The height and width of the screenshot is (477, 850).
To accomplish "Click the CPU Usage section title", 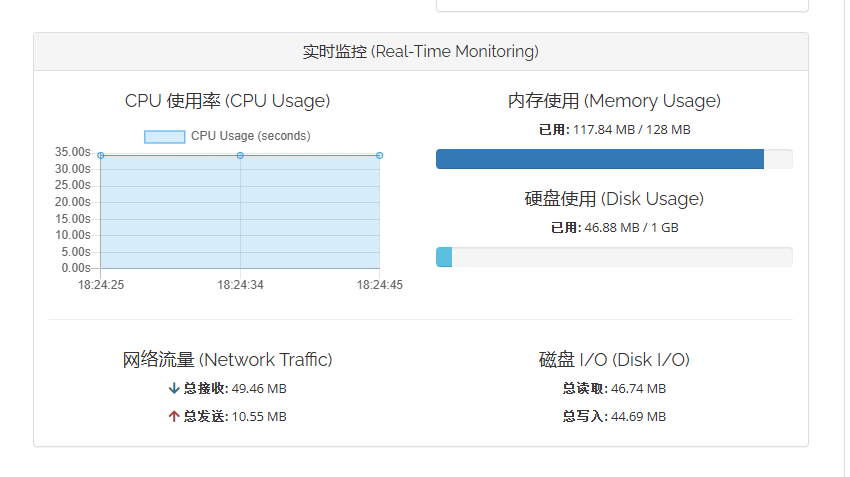I will tap(227, 101).
